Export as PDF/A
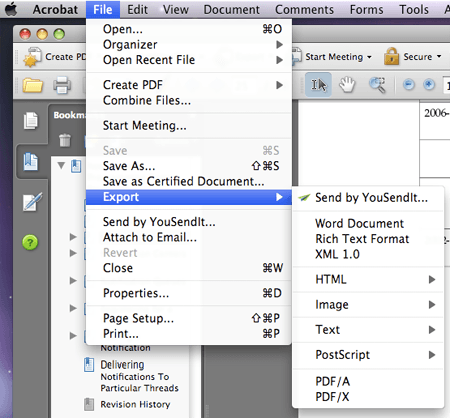Screen dimensions: 450x418 pos(368,381)
